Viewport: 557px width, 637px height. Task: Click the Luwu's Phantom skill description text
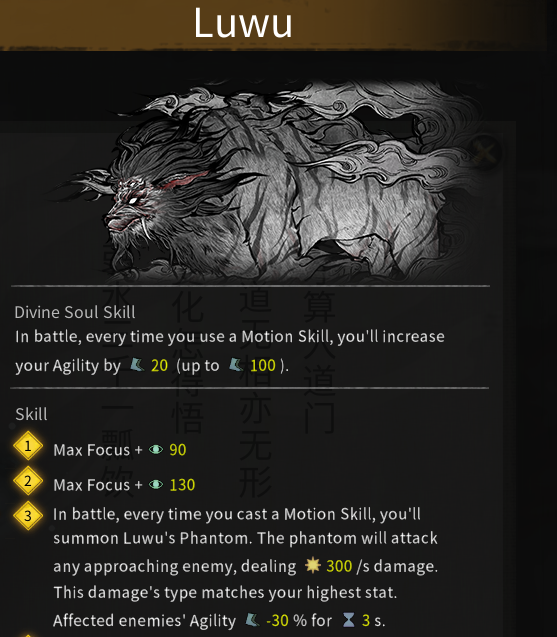pos(245,567)
